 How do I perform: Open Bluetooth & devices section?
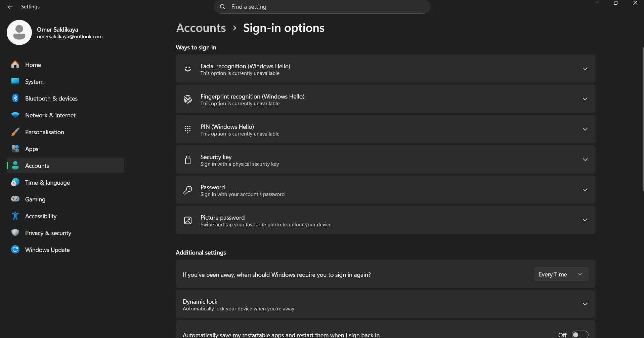[65, 98]
